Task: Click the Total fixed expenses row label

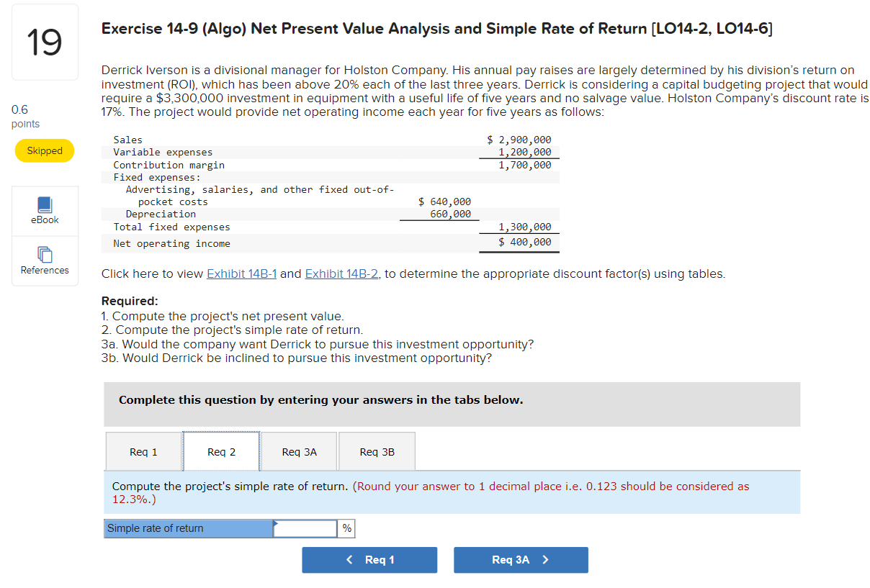Action: click(x=171, y=227)
